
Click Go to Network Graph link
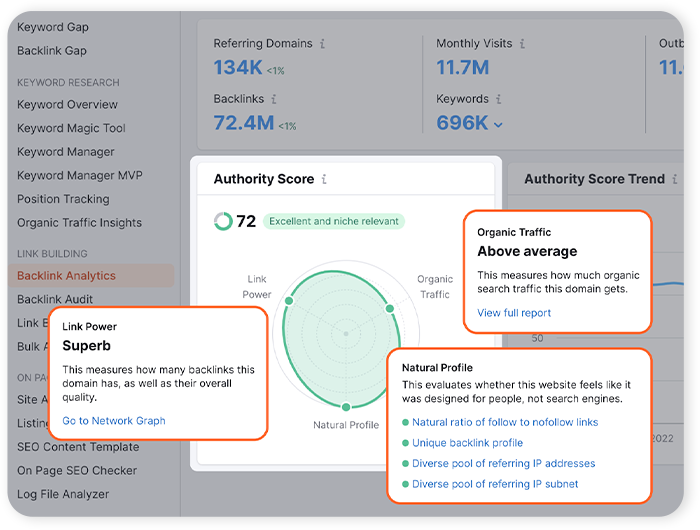pos(114,421)
